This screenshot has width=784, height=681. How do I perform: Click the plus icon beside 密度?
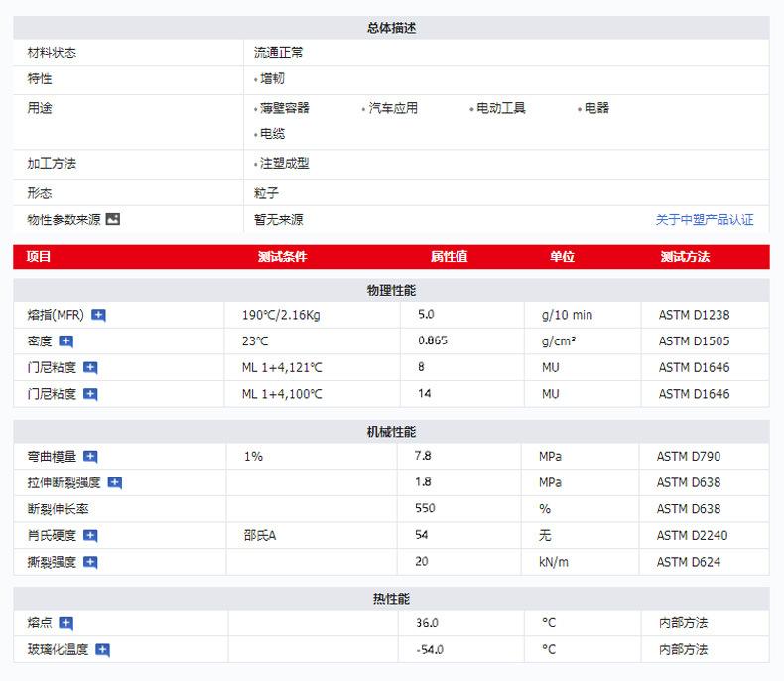click(x=66, y=341)
